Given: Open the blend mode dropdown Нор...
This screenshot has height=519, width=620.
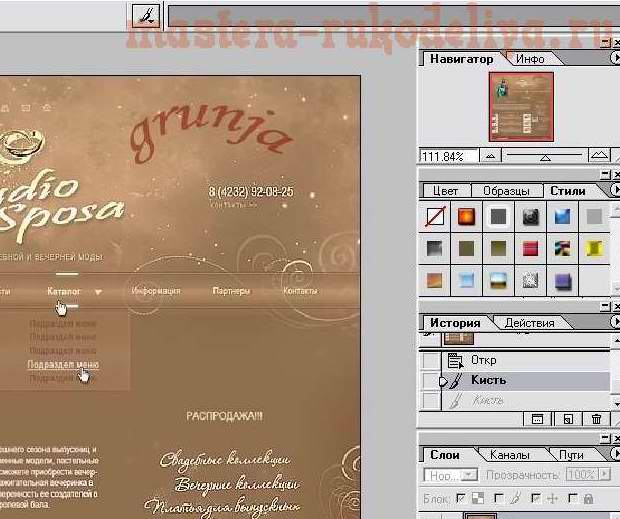Looking at the screenshot, I should point(450,475).
